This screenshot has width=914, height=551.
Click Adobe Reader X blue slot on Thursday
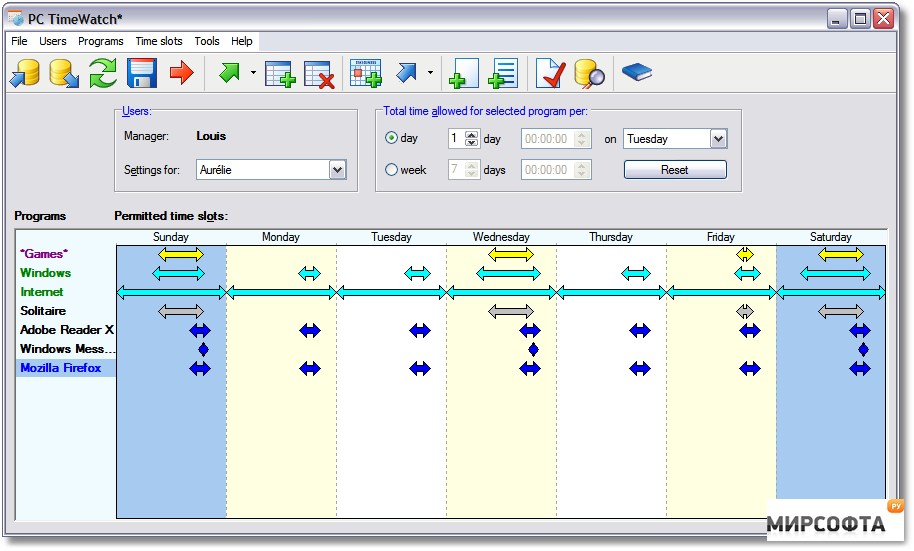click(640, 331)
